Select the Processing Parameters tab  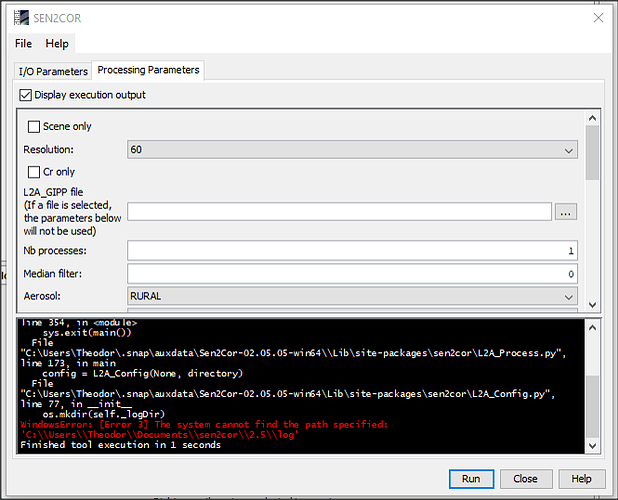click(x=148, y=70)
